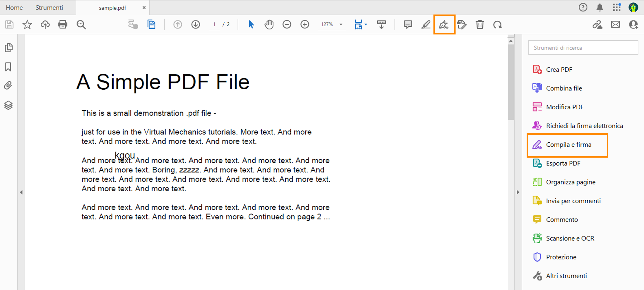Zoom in with plus button

pyautogui.click(x=305, y=24)
